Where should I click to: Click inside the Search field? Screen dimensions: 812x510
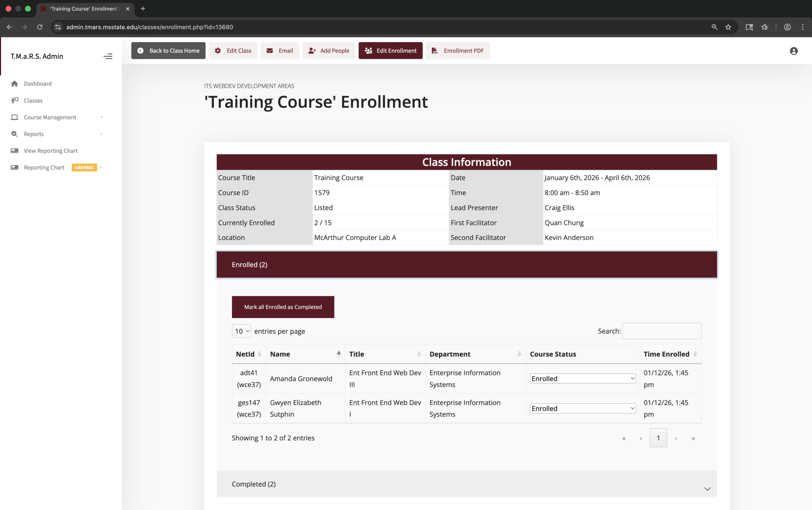pos(661,331)
